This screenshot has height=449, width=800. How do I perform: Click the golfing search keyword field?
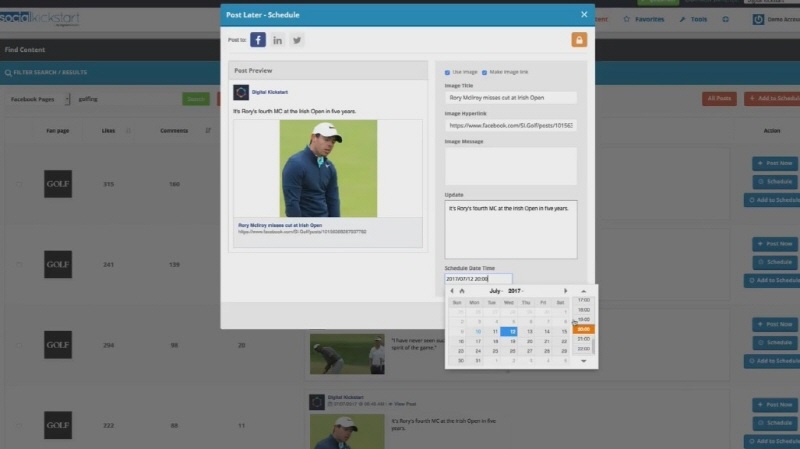125,99
